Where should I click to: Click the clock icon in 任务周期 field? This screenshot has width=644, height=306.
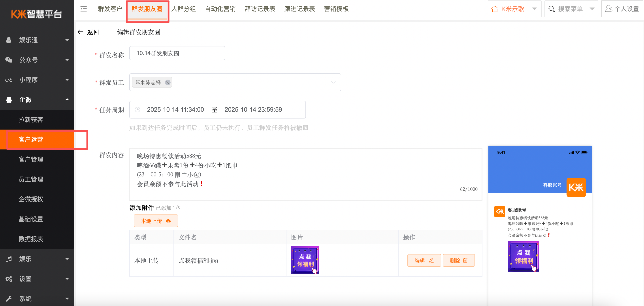[137, 109]
